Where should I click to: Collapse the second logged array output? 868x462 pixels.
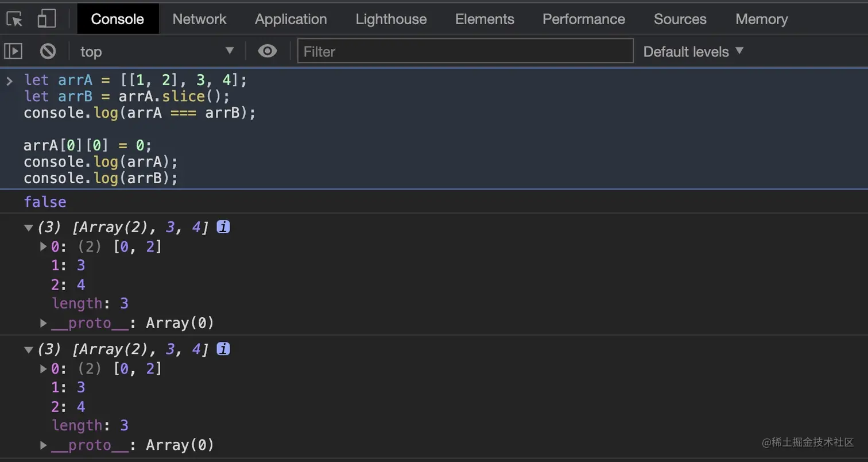pyautogui.click(x=29, y=349)
